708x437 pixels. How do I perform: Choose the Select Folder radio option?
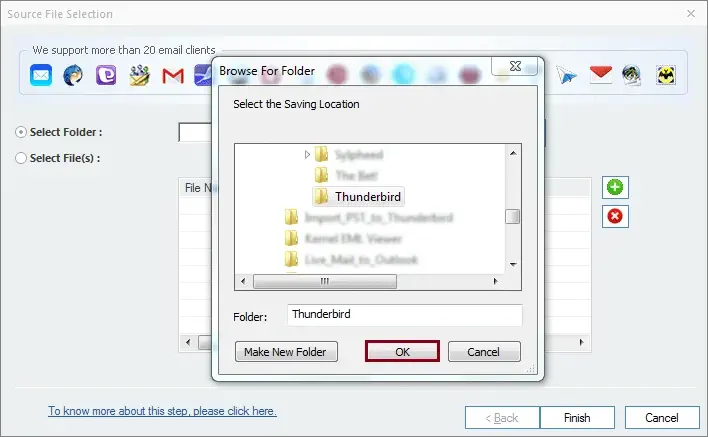pos(21,132)
